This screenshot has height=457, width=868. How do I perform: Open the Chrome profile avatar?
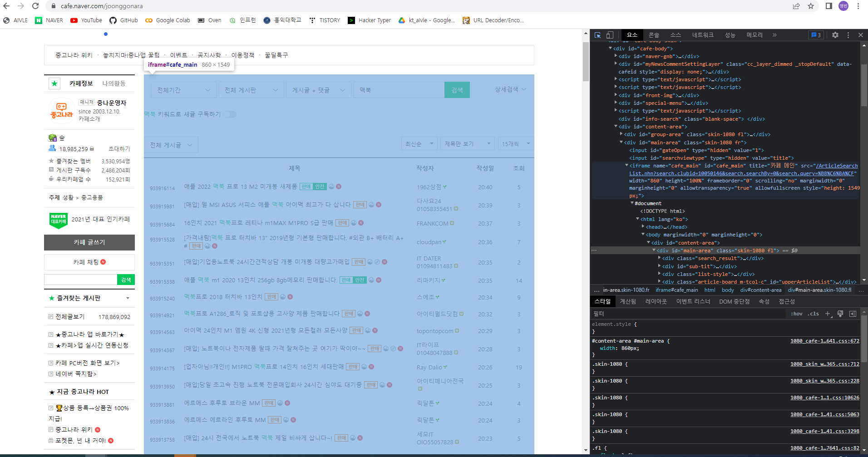point(843,6)
